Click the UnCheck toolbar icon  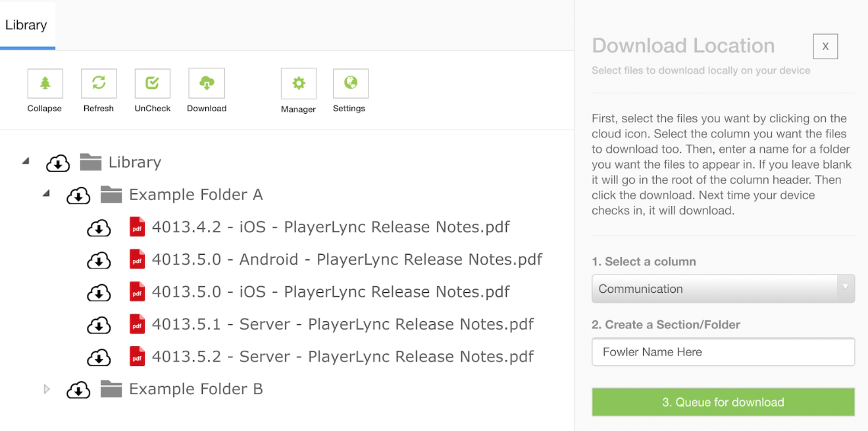click(x=153, y=84)
